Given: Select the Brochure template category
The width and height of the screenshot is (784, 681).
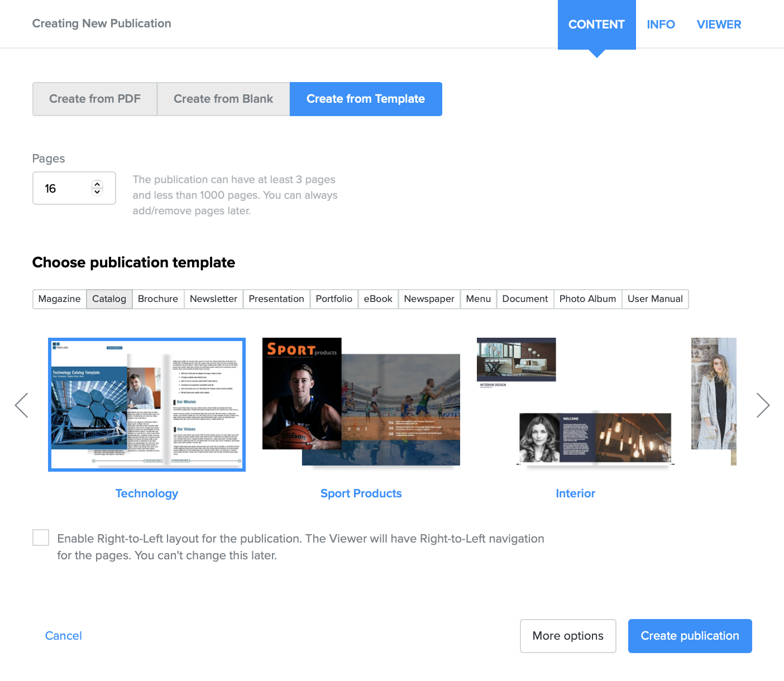Looking at the screenshot, I should point(158,299).
